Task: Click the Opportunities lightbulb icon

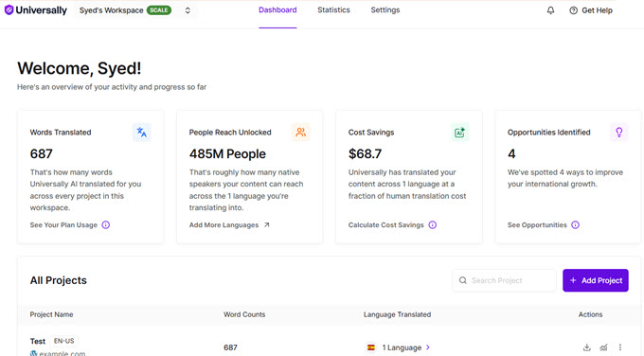Action: point(619,133)
